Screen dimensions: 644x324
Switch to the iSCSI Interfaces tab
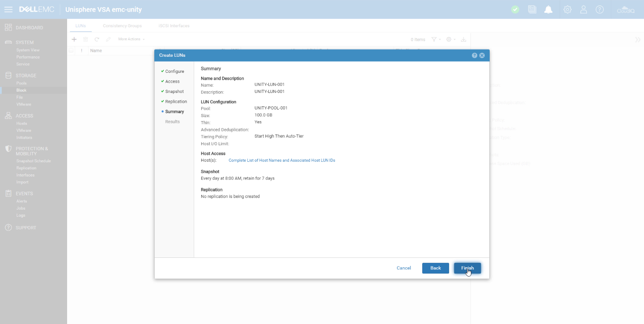[174, 26]
